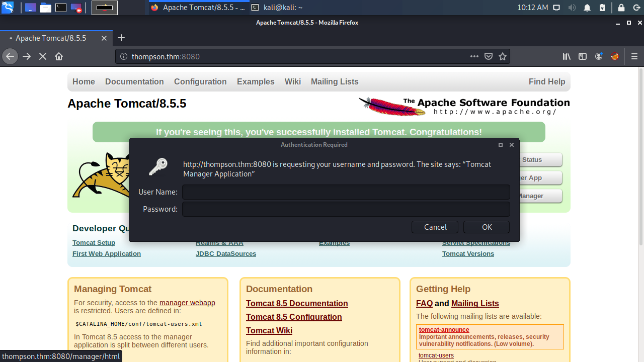Confirm credentials with the OK button
644x362 pixels.
click(x=487, y=227)
